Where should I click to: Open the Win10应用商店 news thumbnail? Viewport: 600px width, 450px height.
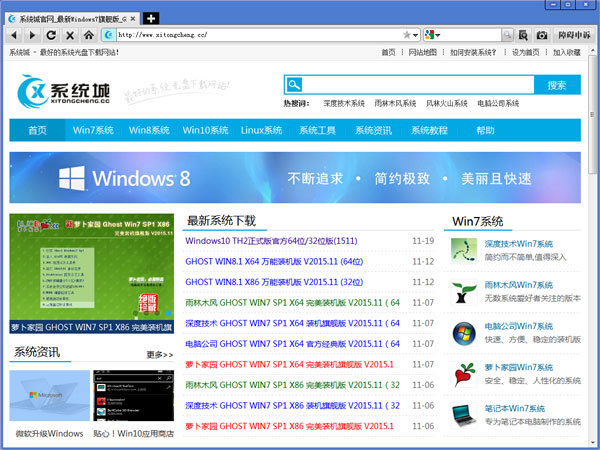(x=134, y=395)
